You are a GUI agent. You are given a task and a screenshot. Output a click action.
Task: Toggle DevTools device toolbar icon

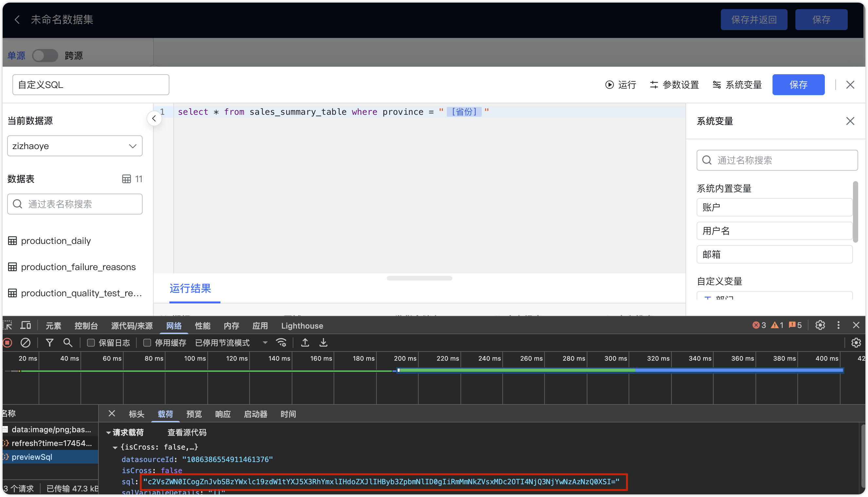26,325
